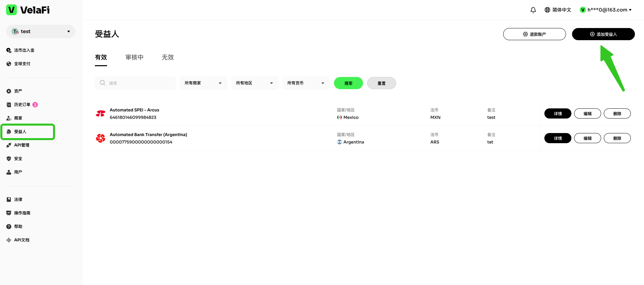The width and height of the screenshot is (644, 285).
Task: Open the 所有商家 merchant dropdown
Action: (x=203, y=83)
